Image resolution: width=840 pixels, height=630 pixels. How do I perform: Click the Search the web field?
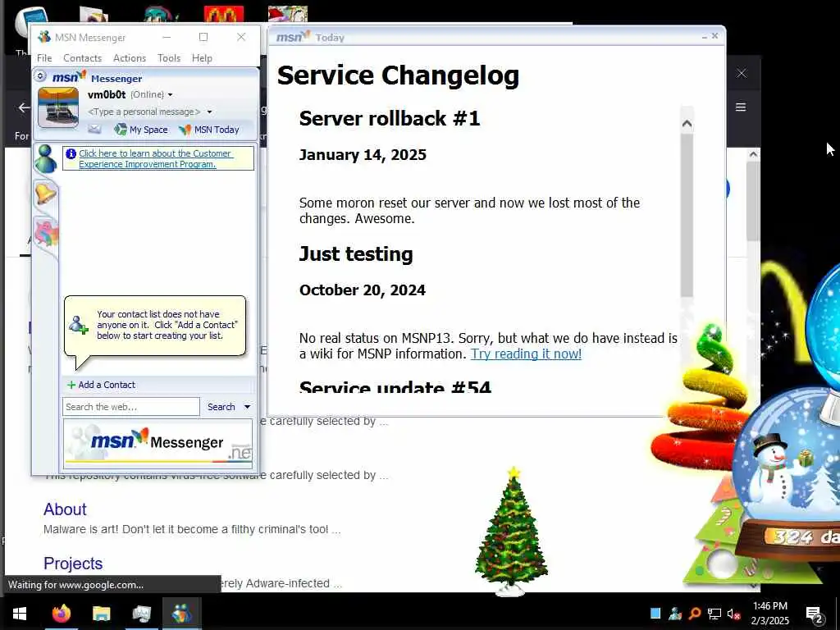pyautogui.click(x=131, y=407)
